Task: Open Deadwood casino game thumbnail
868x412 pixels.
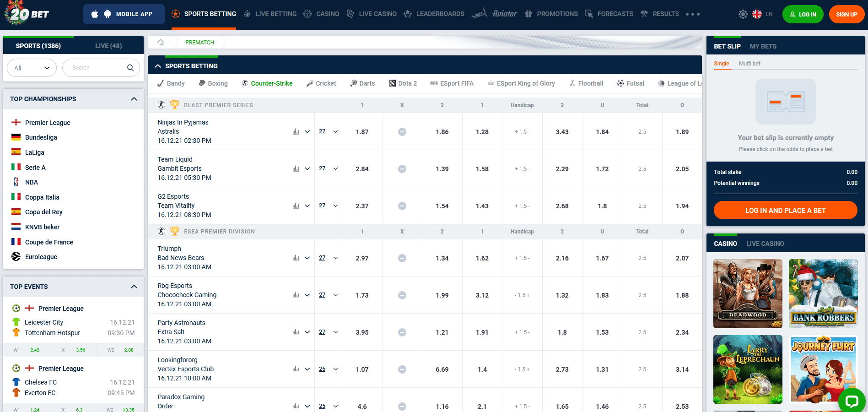Action: [748, 293]
